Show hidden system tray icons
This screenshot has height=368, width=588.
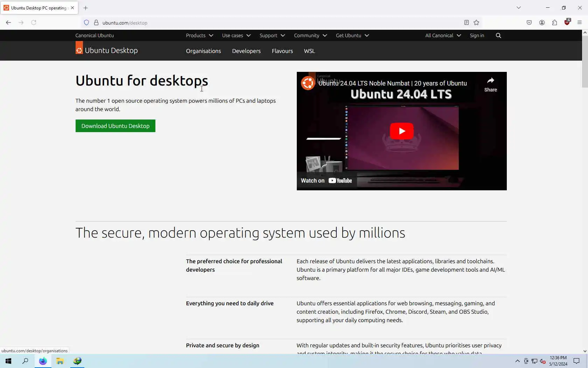pos(517,361)
